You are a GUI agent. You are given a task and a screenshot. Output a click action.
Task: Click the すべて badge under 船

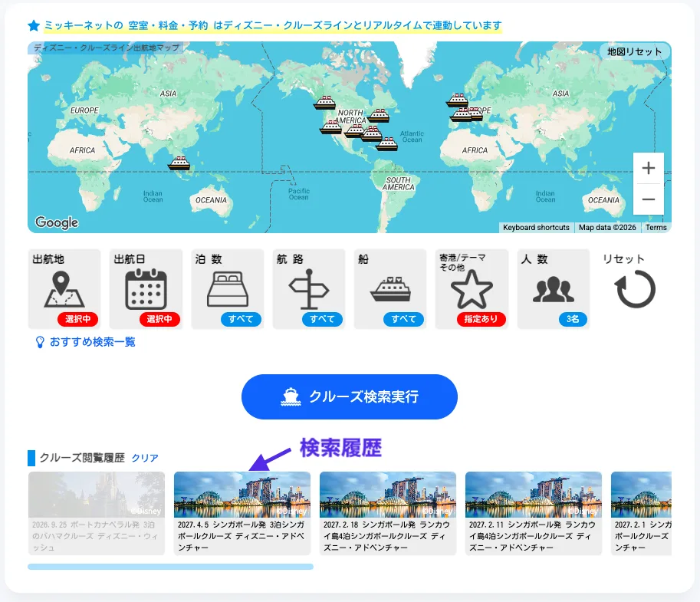(x=403, y=319)
